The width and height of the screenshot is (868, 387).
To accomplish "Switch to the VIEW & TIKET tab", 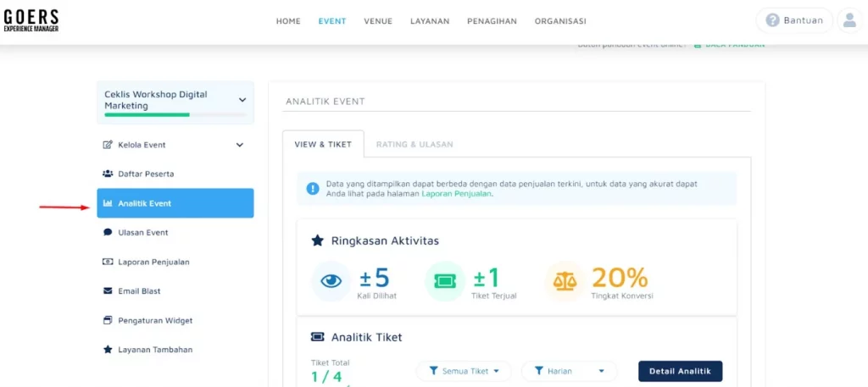I will pyautogui.click(x=323, y=144).
